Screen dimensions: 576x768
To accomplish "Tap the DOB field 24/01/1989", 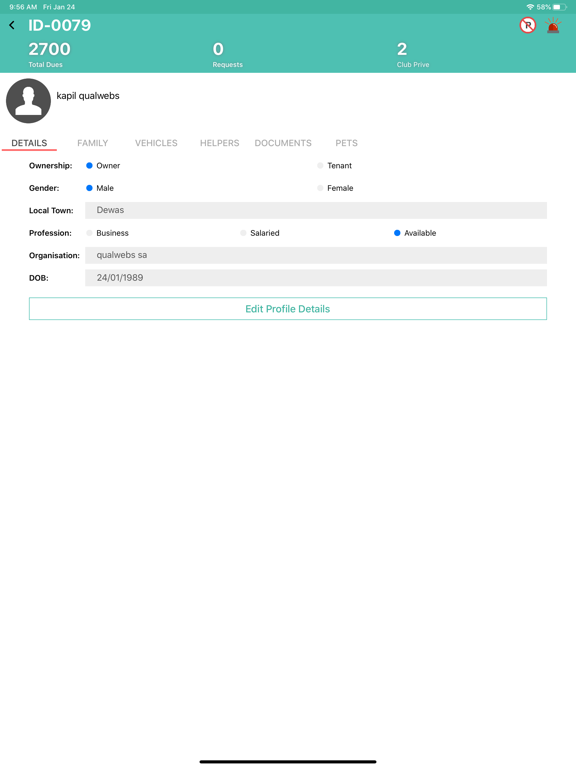I will (x=316, y=278).
